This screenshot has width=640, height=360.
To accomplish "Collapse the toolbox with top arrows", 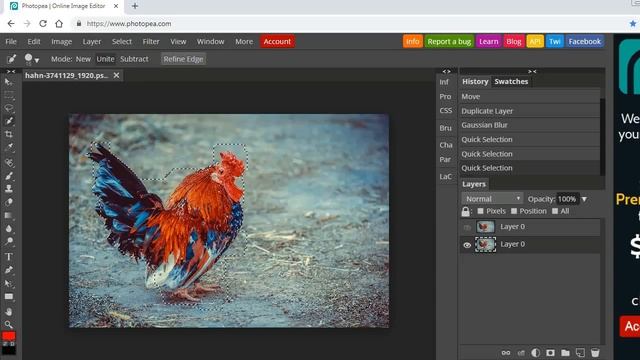I will click(10, 71).
